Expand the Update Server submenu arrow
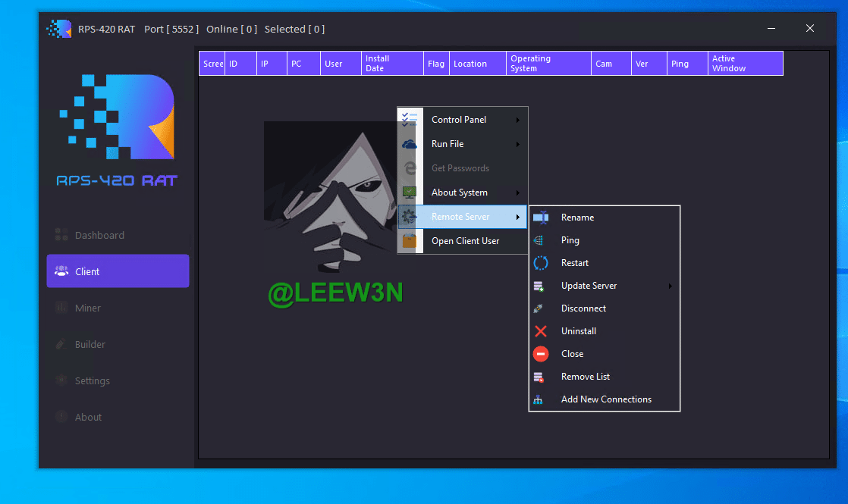 [x=670, y=286]
